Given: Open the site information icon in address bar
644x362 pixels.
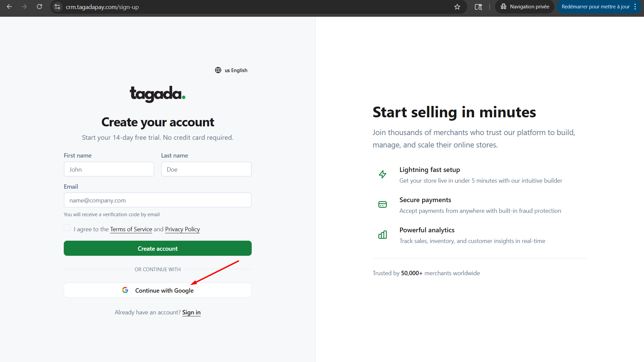Looking at the screenshot, I should point(58,7).
